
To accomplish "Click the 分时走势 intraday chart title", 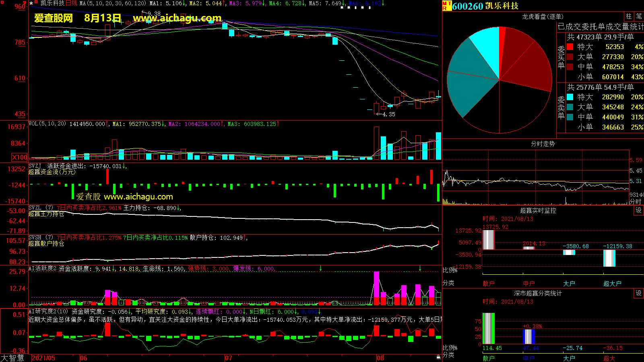I will click(x=543, y=144).
